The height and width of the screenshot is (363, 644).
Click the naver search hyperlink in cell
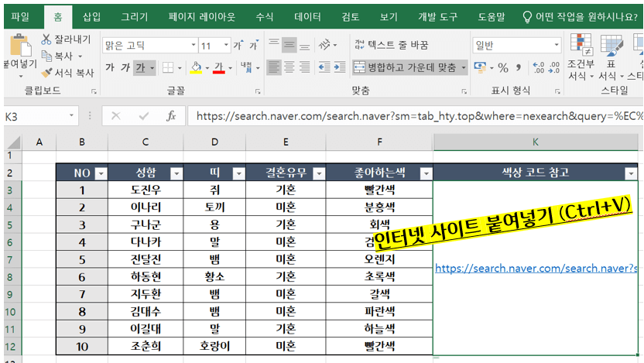click(x=536, y=268)
